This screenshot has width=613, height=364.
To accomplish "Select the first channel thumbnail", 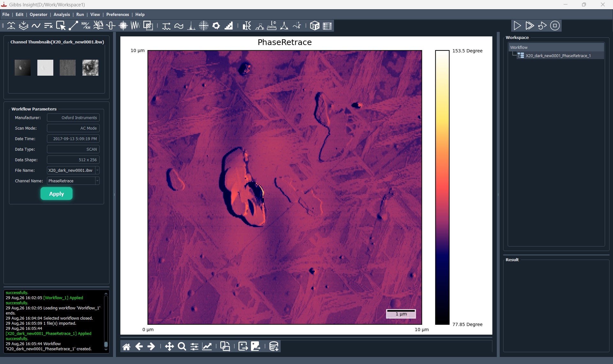I will pyautogui.click(x=23, y=68).
